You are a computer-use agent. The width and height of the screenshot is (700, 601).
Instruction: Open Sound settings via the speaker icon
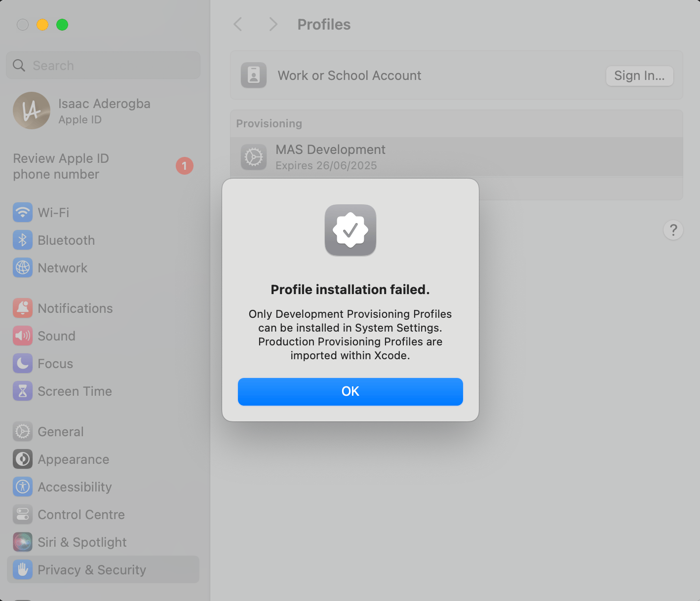click(22, 336)
